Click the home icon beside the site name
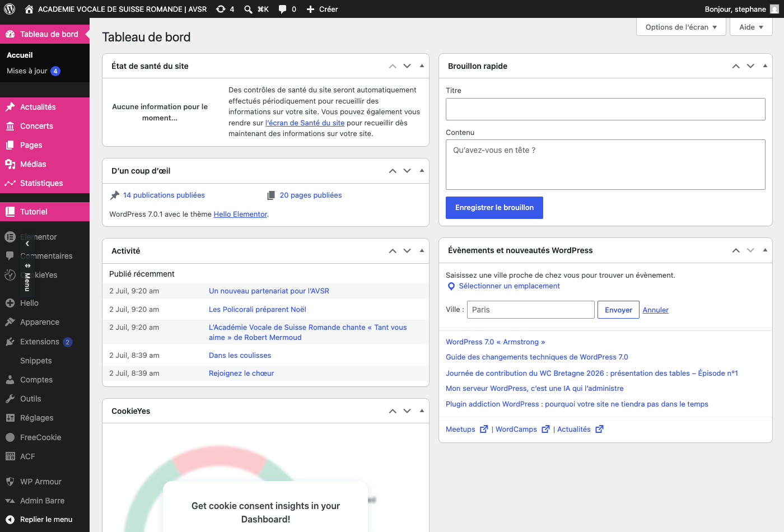784x532 pixels. tap(29, 9)
